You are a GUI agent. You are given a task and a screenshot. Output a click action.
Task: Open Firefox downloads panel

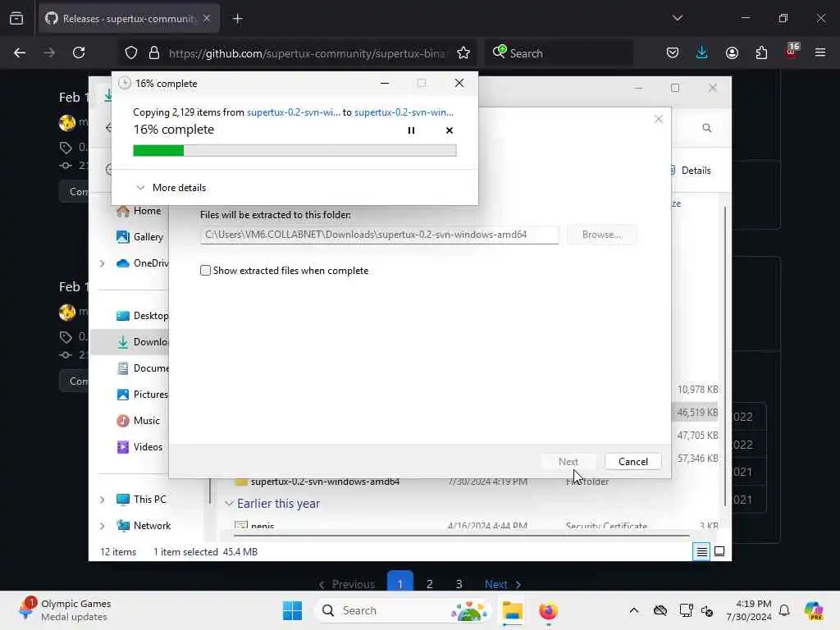point(702,52)
